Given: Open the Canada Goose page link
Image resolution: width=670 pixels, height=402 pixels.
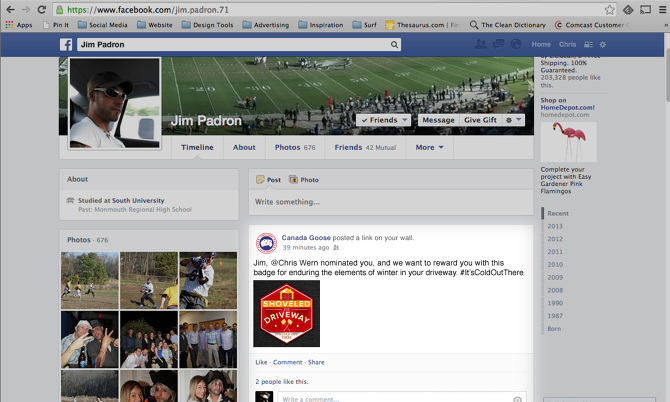Looking at the screenshot, I should click(x=306, y=238).
